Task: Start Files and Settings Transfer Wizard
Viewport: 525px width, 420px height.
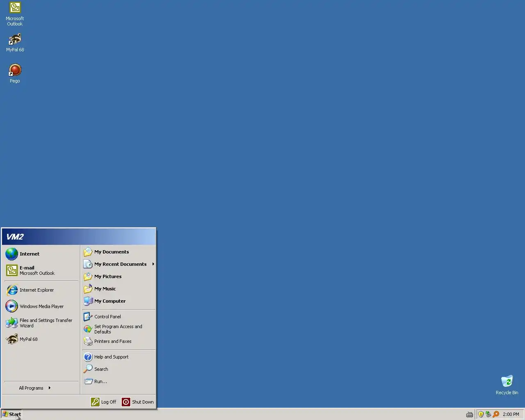Action: pos(41,323)
